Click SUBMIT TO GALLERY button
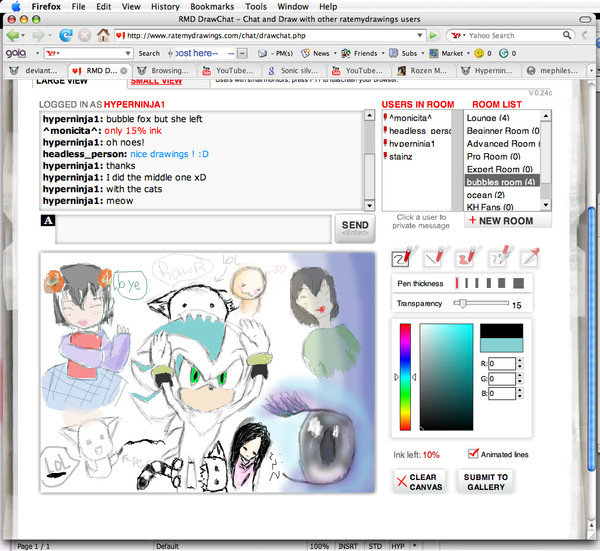The width and height of the screenshot is (600, 551). (x=486, y=482)
